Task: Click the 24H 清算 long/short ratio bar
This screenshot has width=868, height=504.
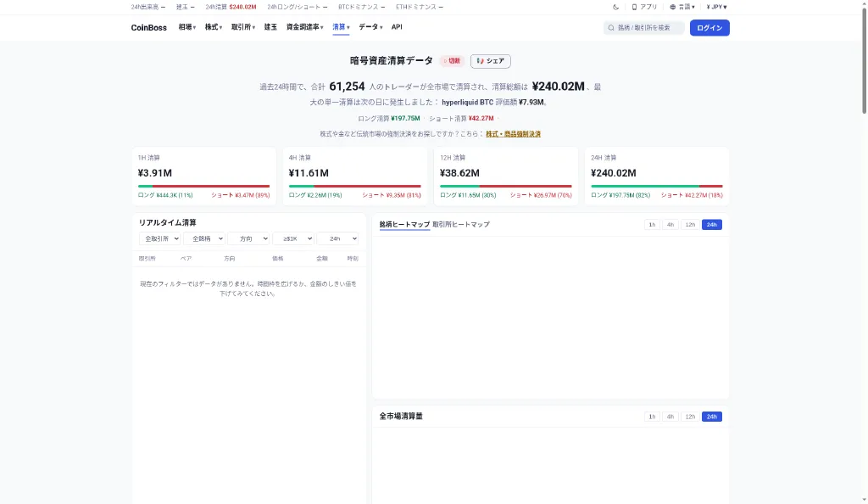Action: point(657,186)
